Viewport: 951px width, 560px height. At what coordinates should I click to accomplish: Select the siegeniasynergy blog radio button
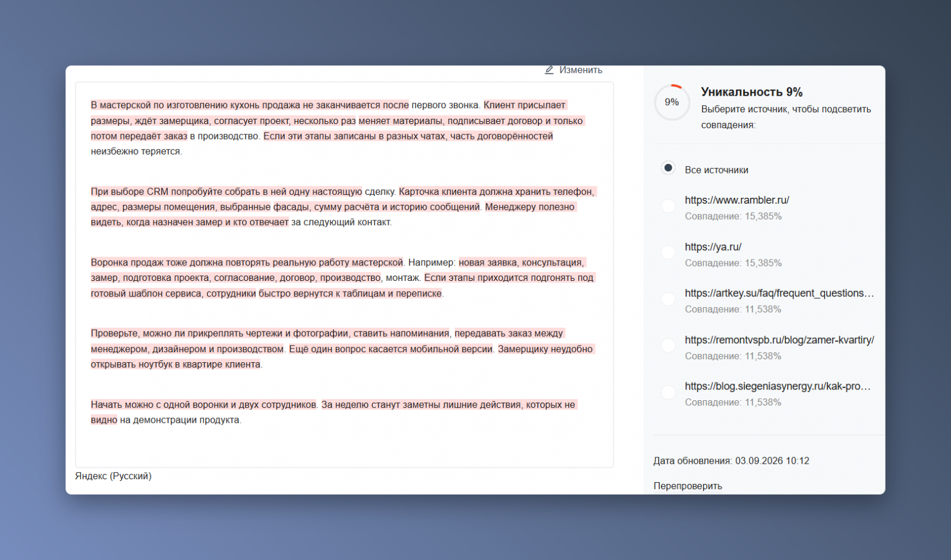coord(668,392)
